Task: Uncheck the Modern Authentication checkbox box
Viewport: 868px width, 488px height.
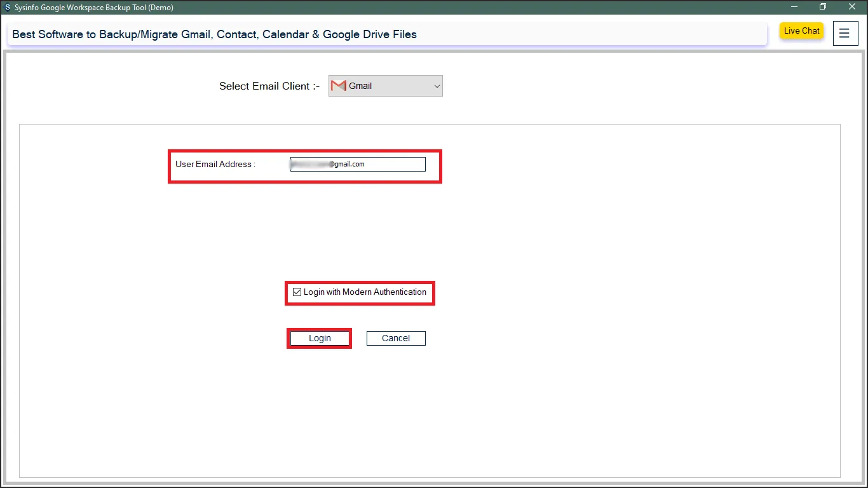Action: [x=297, y=292]
